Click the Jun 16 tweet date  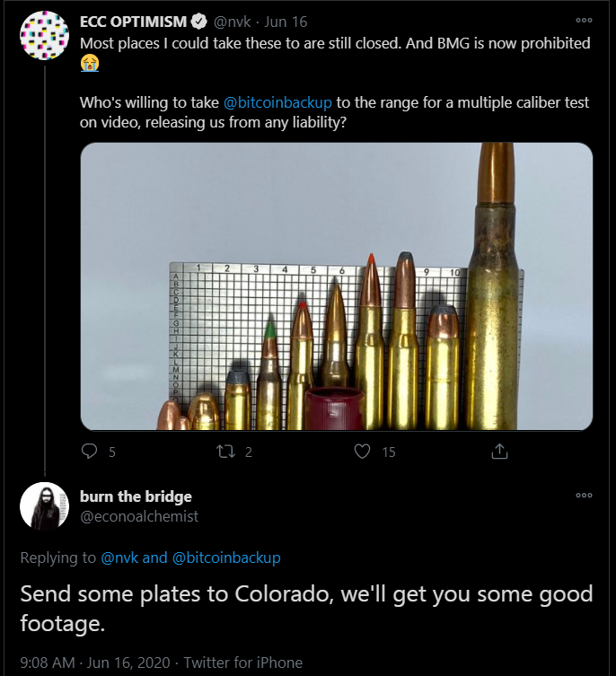tap(286, 22)
